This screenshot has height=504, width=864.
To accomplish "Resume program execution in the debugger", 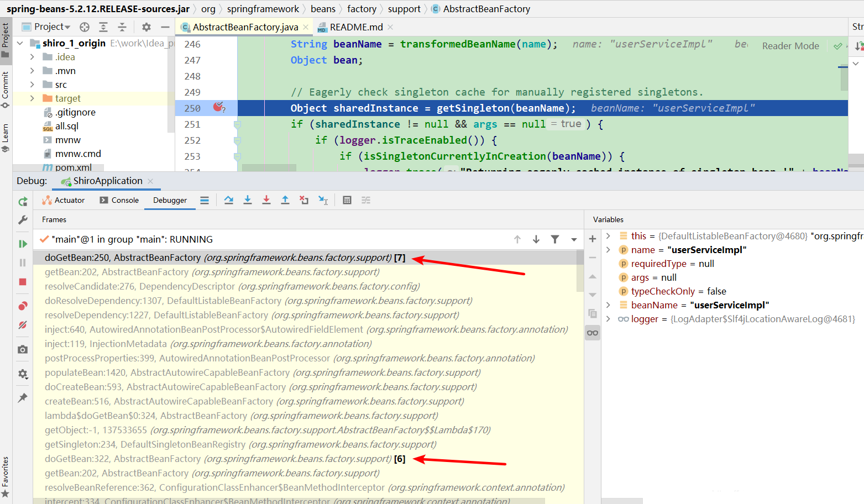I will tap(23, 244).
